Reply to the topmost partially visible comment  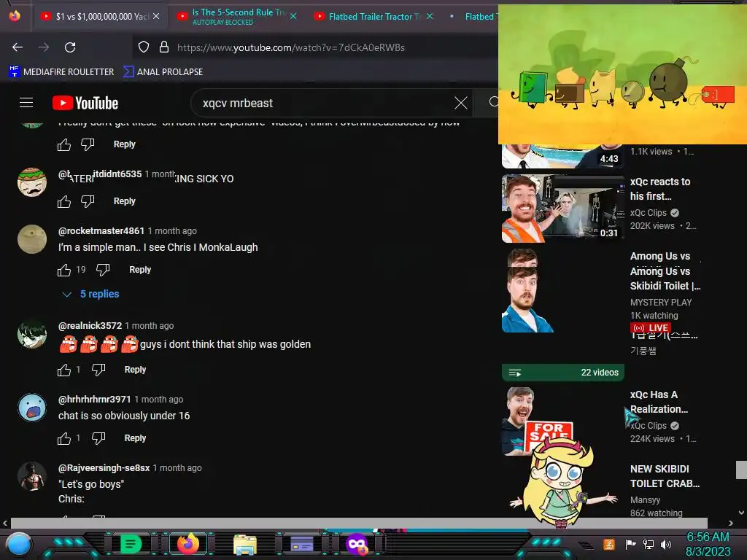pyautogui.click(x=124, y=144)
